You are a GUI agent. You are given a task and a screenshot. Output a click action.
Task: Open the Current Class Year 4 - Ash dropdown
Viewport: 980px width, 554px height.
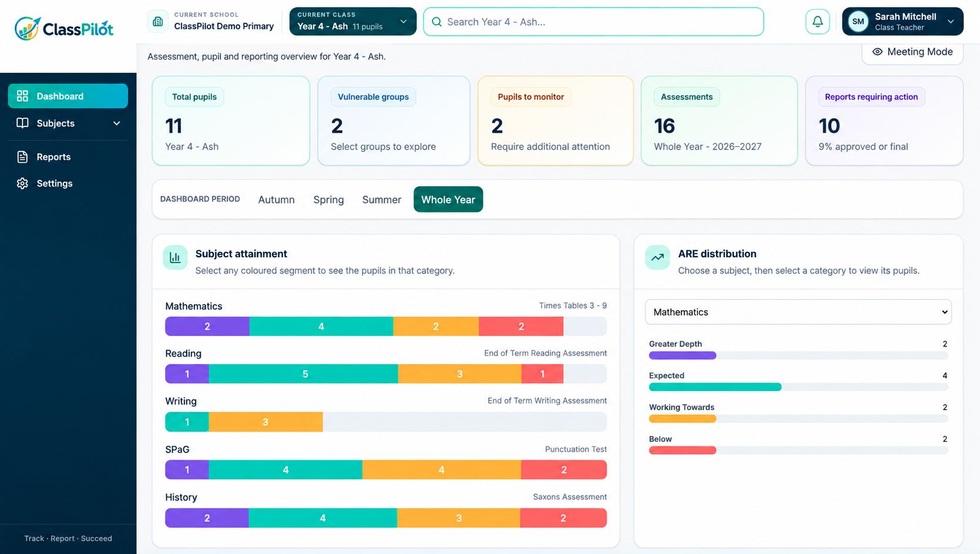353,22
